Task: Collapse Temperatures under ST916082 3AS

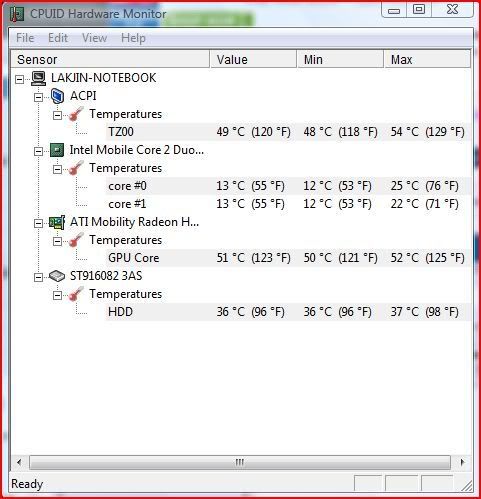Action: (x=58, y=295)
